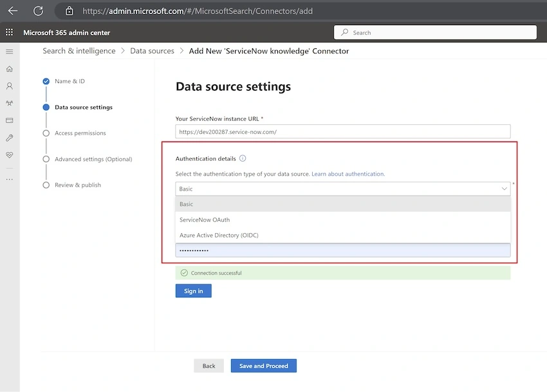Image resolution: width=547 pixels, height=392 pixels.
Task: Open Users icon in the sidebar
Action: 10,86
